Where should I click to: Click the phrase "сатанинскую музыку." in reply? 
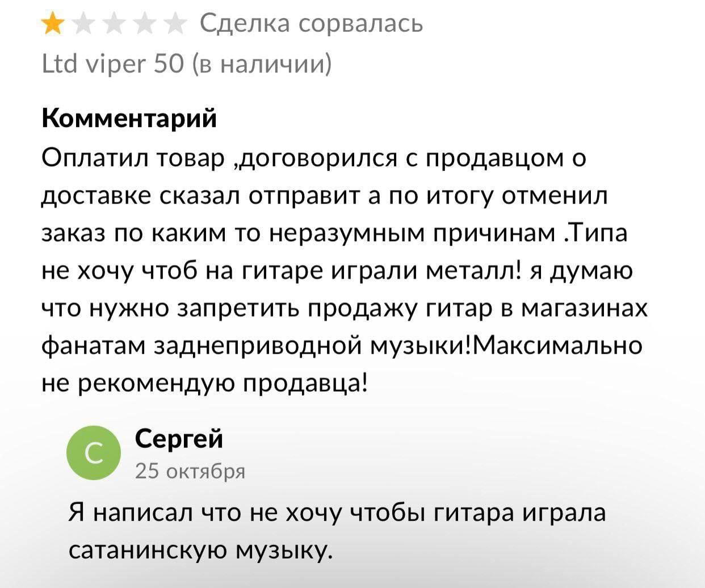(198, 549)
